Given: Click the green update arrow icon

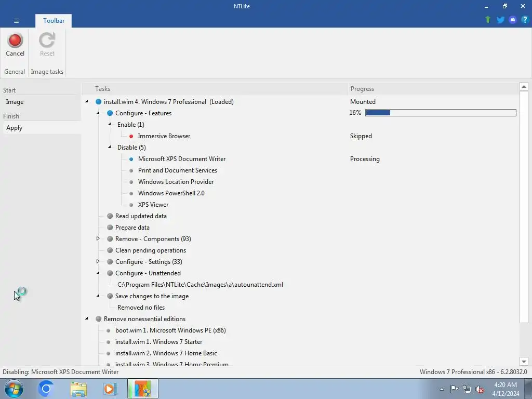Looking at the screenshot, I should tap(488, 20).
